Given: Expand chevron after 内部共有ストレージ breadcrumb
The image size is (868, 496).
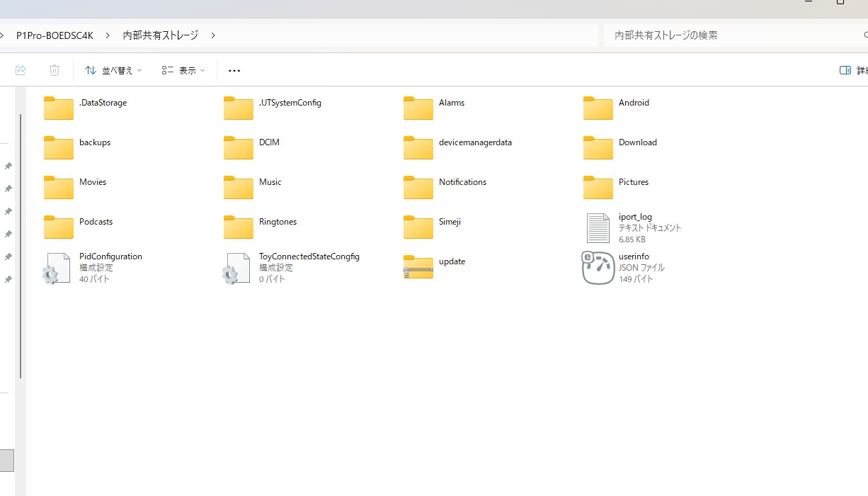Looking at the screenshot, I should click(213, 35).
